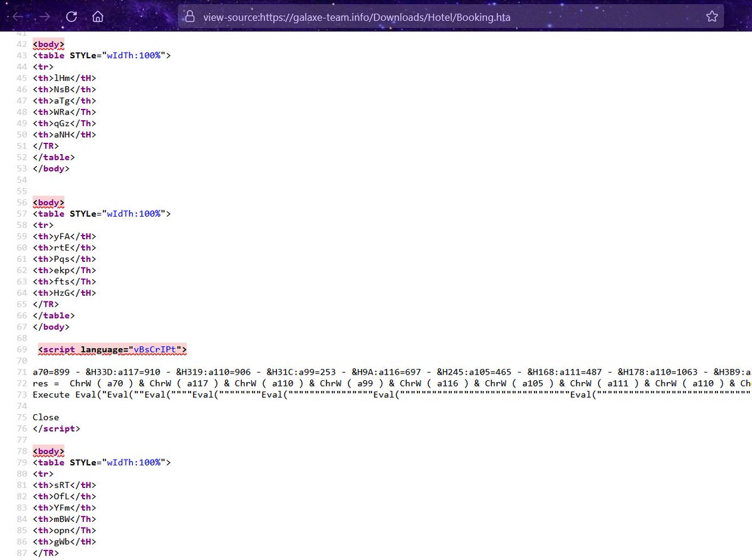
Task: Reload the page with the refresh icon
Action: coord(71,17)
